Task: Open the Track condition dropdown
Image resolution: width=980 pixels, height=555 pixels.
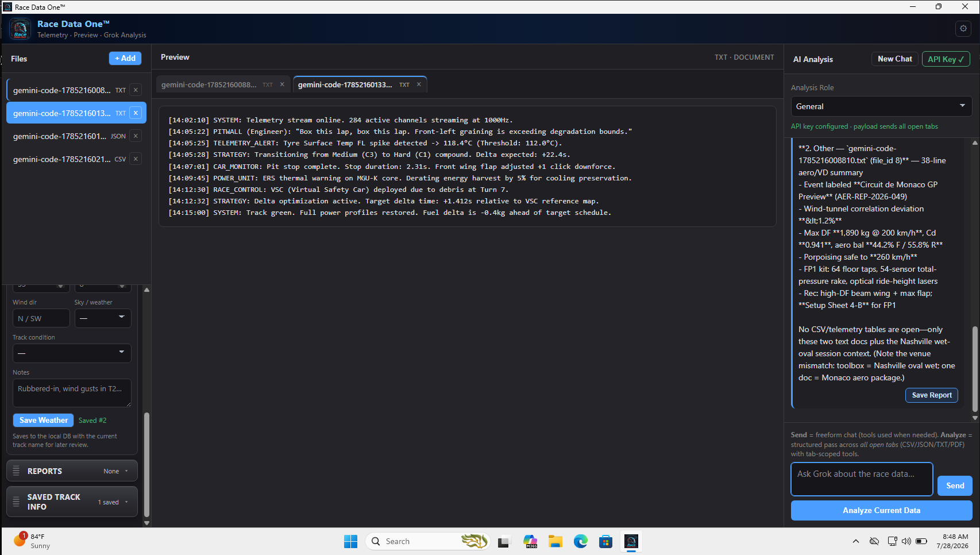Action: 72,353
